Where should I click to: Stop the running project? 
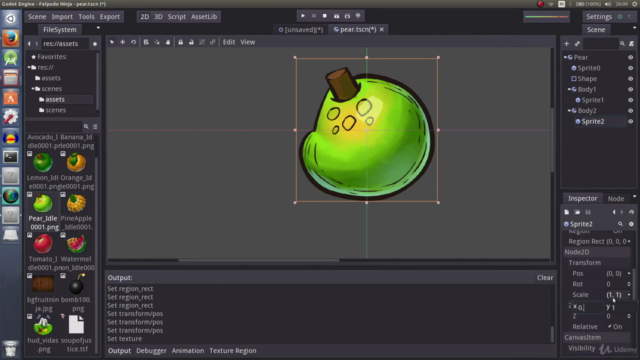[325, 16]
